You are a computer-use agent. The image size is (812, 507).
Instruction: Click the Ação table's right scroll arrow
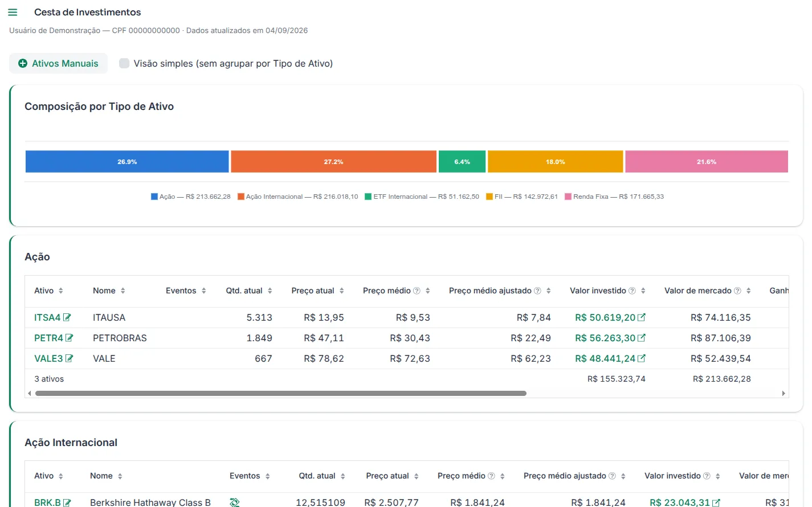(x=784, y=393)
